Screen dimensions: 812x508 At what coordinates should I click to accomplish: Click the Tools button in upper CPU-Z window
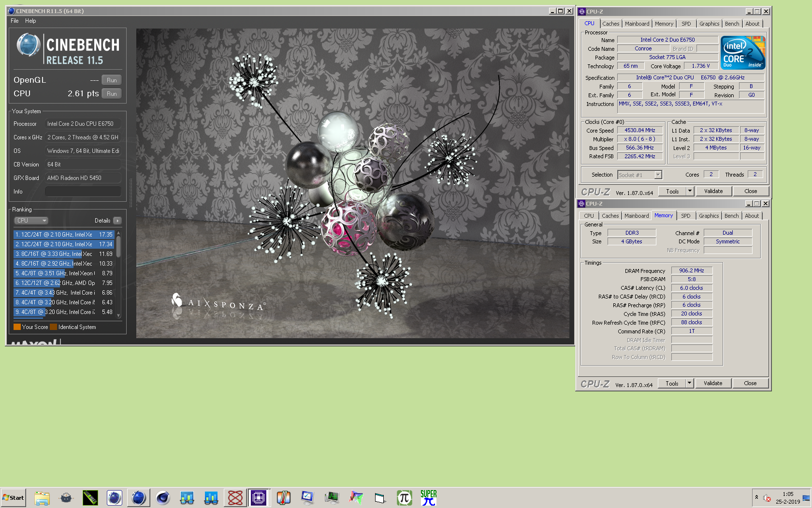coord(672,191)
